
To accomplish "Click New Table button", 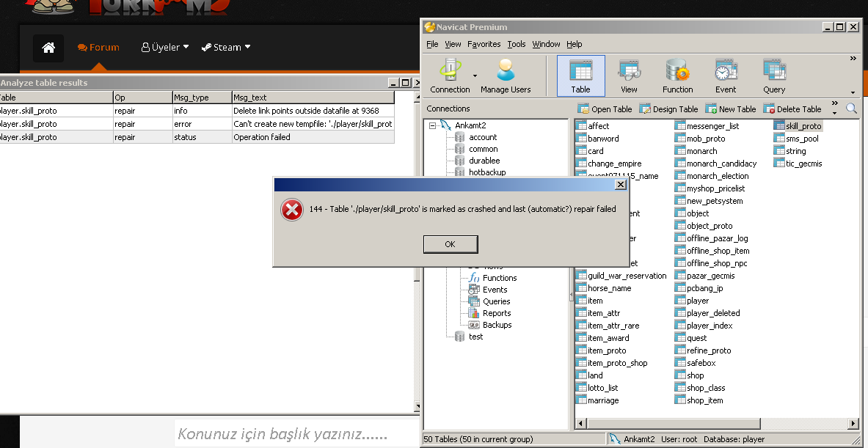I will 730,109.
